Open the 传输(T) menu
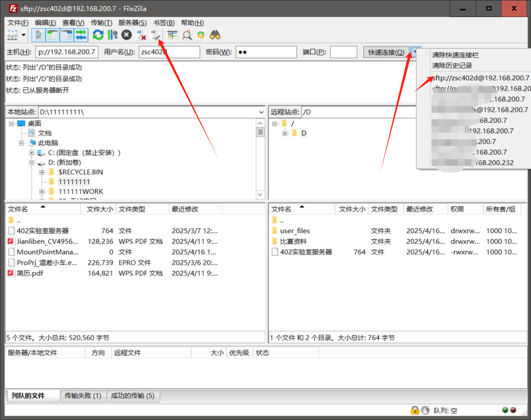Screen dimensions: 531x420 click(101, 23)
